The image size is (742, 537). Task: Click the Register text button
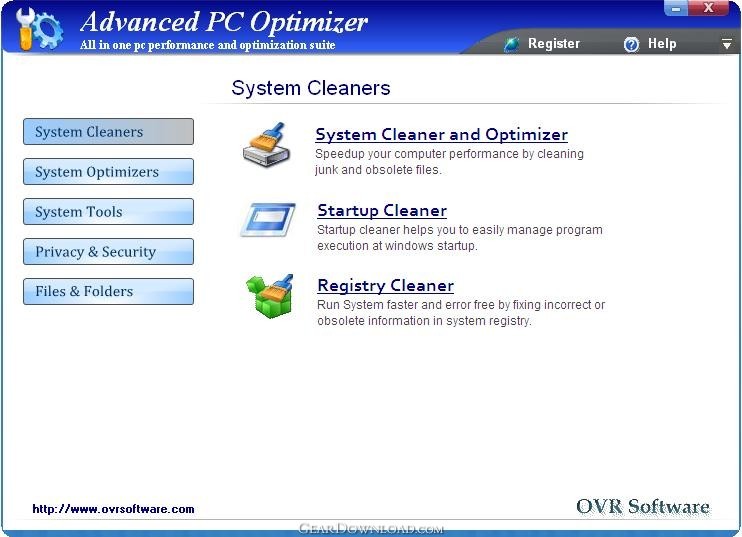554,44
